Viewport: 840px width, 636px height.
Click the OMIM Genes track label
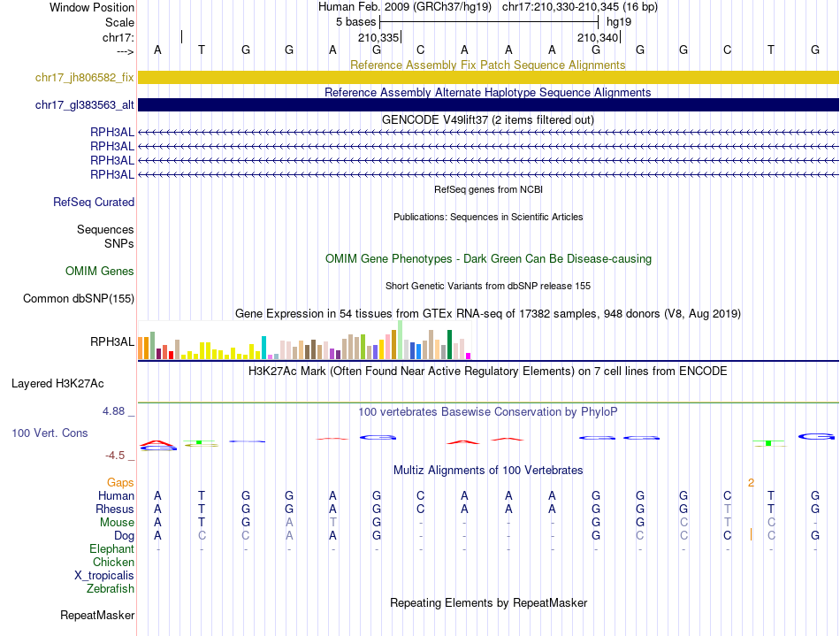[x=100, y=271]
